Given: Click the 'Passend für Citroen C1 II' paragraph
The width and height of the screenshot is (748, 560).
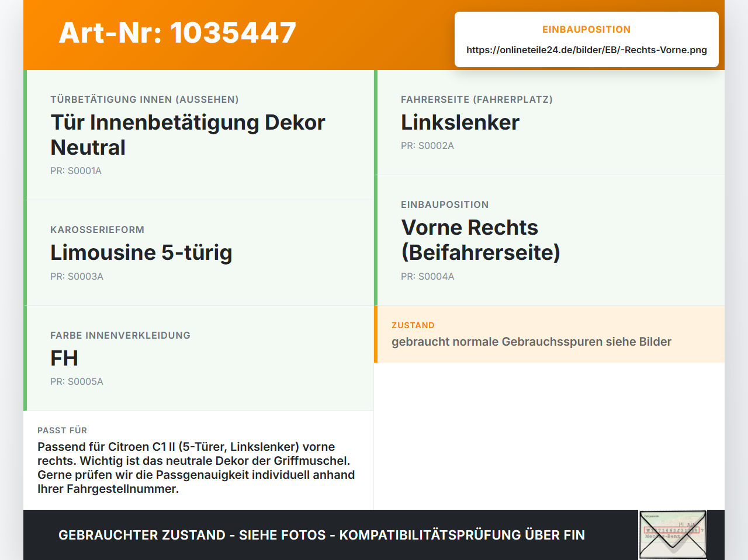Looking at the screenshot, I should pos(196,468).
